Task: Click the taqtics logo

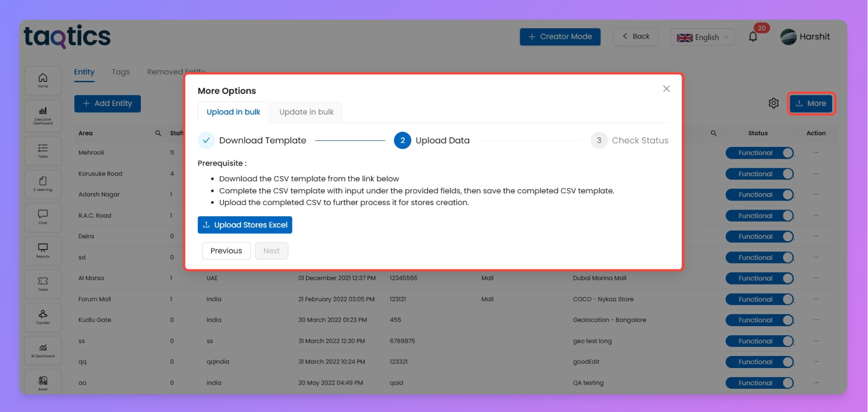Action: pos(67,37)
